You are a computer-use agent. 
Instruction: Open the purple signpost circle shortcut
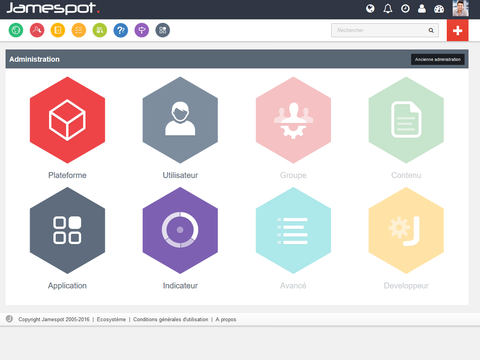pos(142,30)
